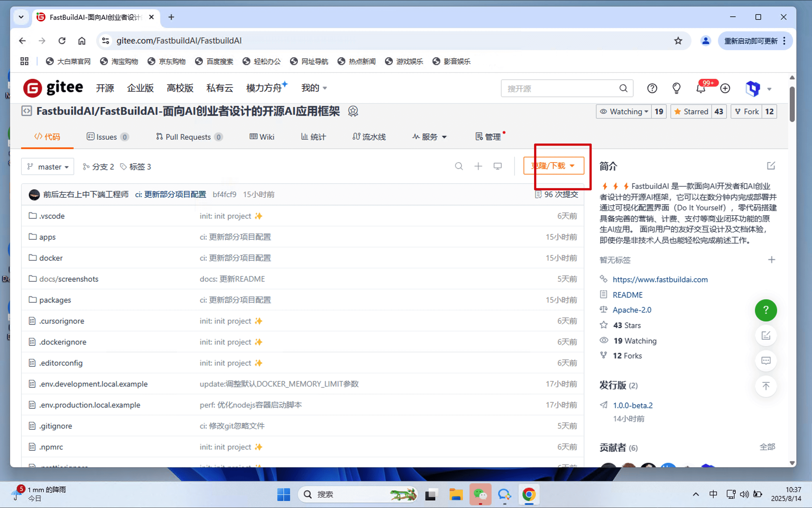812x508 pixels.
Task: Click the floating question mark help button
Action: pyautogui.click(x=766, y=310)
